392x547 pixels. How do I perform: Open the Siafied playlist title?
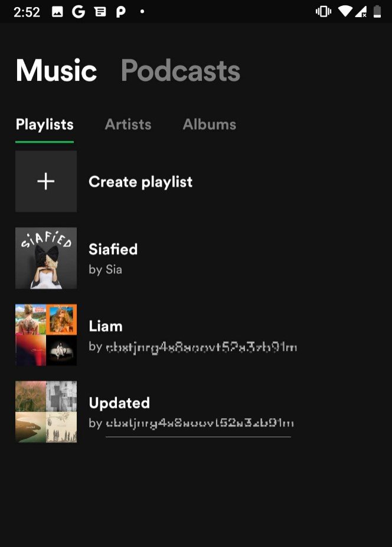113,249
